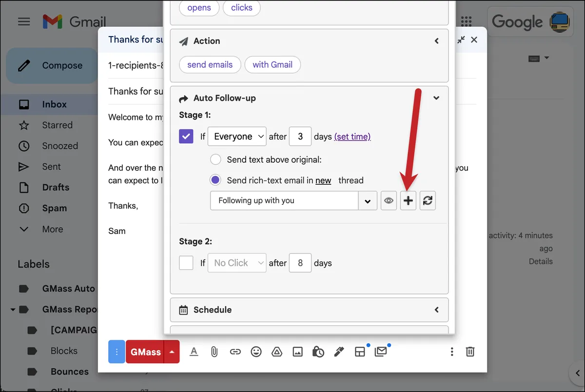Open more options in compose toolbar
This screenshot has height=392, width=585.
(x=452, y=352)
